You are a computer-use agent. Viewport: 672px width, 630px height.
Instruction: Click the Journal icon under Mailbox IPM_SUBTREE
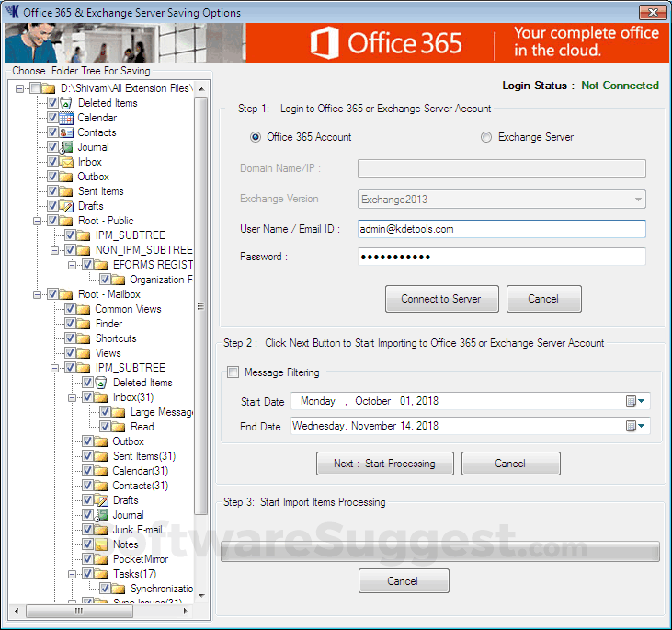101,515
